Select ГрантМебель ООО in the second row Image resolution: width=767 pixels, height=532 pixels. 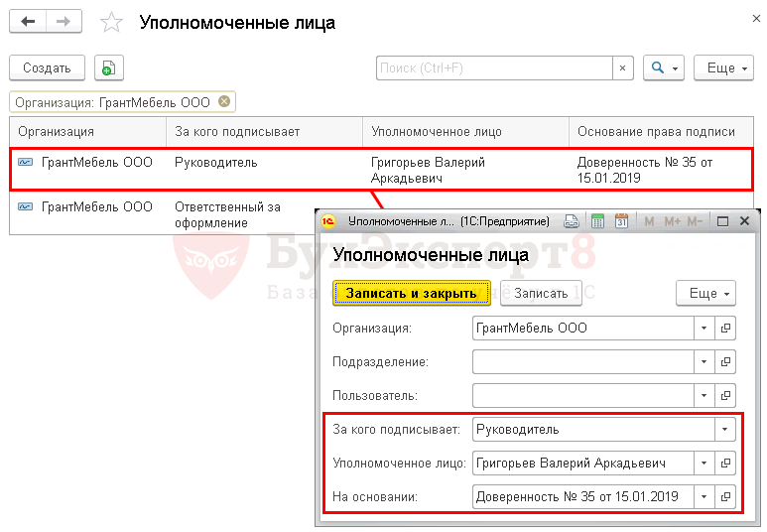[x=97, y=206]
